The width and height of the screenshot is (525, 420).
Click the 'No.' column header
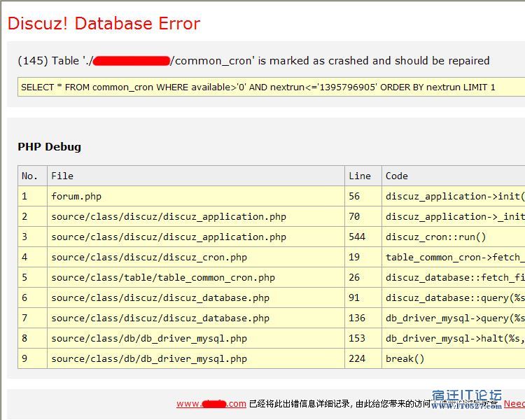pos(32,176)
